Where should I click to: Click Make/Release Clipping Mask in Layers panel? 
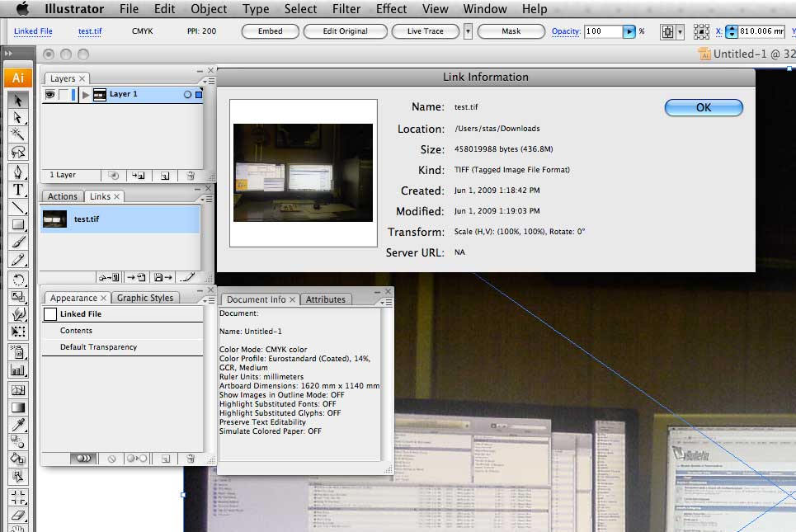113,176
